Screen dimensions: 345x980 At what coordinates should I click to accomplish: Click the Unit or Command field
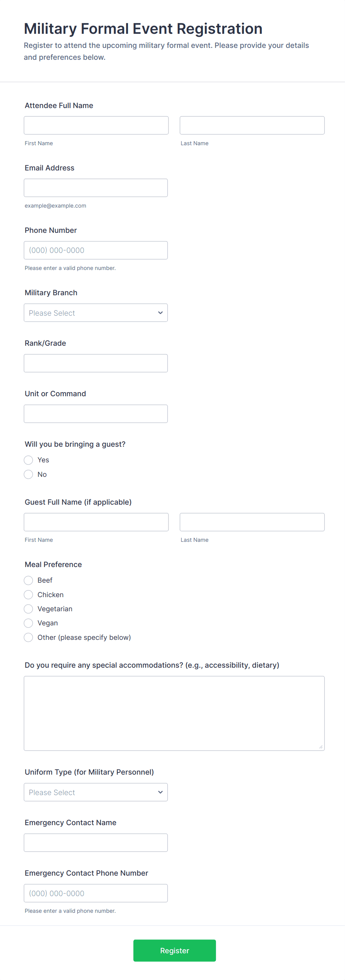[96, 414]
